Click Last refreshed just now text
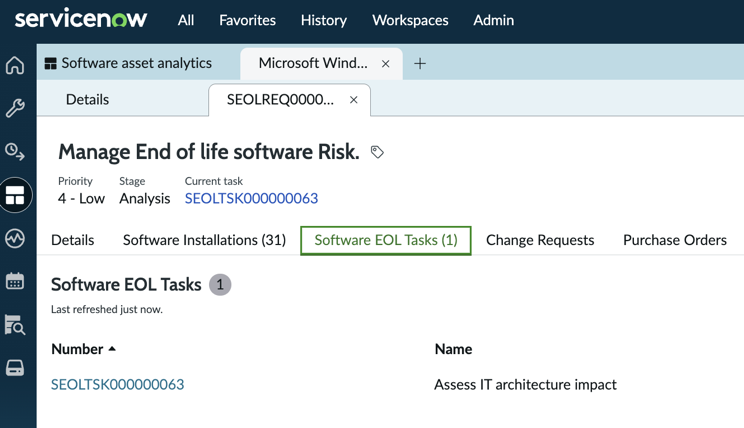This screenshot has height=428, width=744. pyautogui.click(x=107, y=309)
